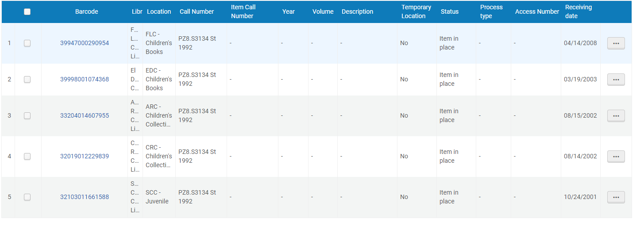Open barcode link 33204014607955
644x226 pixels.
click(x=85, y=116)
